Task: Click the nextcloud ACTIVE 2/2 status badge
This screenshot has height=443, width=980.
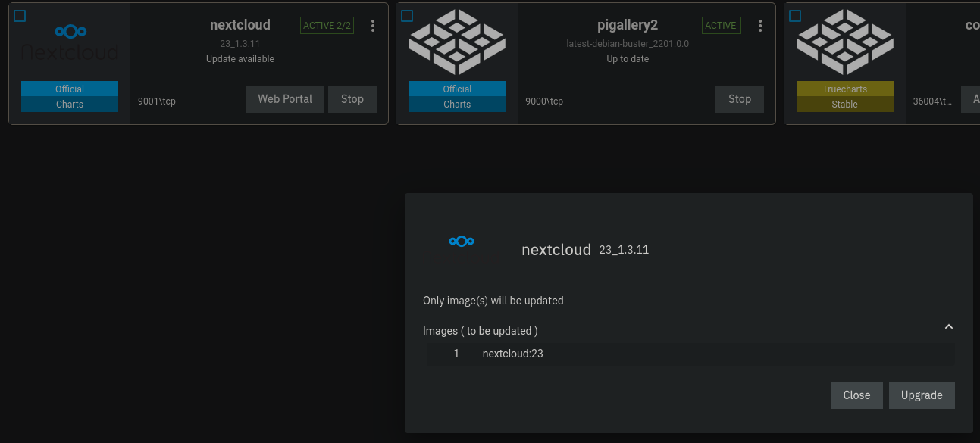Action: click(327, 26)
